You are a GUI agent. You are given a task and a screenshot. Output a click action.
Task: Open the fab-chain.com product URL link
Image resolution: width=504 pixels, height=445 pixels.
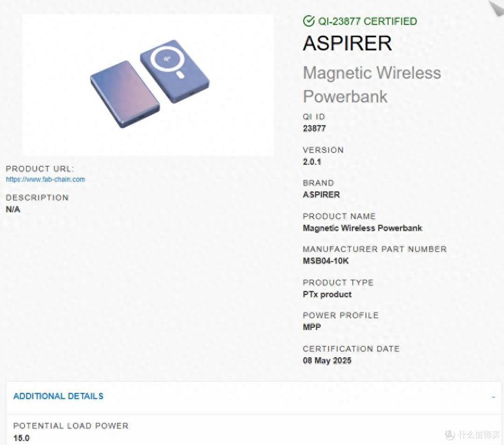[45, 179]
